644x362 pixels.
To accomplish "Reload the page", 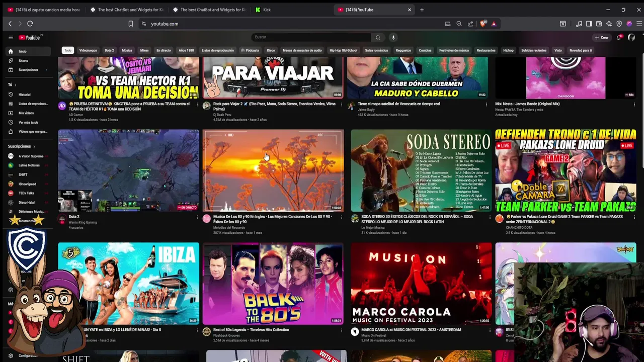I will 30,24.
